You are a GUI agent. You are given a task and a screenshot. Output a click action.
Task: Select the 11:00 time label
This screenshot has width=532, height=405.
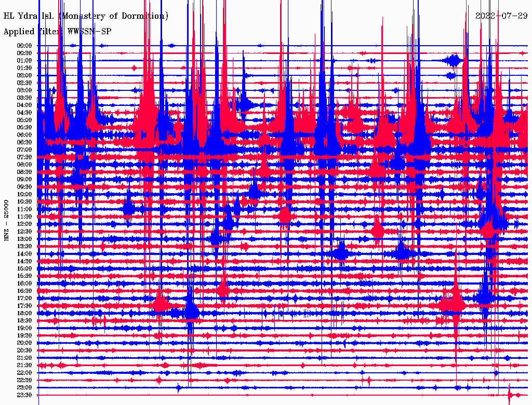point(24,209)
